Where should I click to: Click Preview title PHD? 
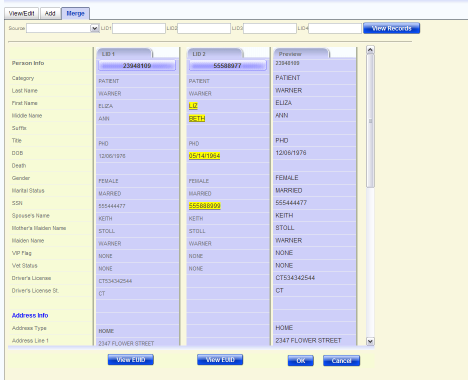tap(282, 140)
